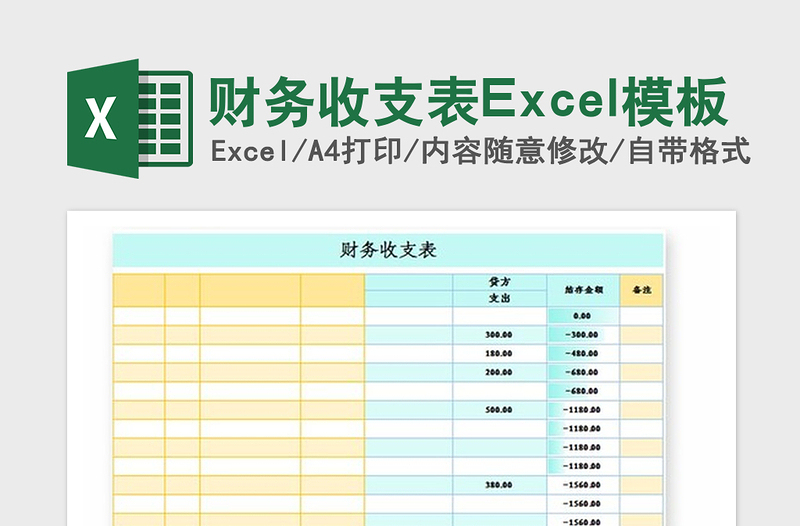Select the 500.00 expense cell
800x526 pixels.
point(499,410)
